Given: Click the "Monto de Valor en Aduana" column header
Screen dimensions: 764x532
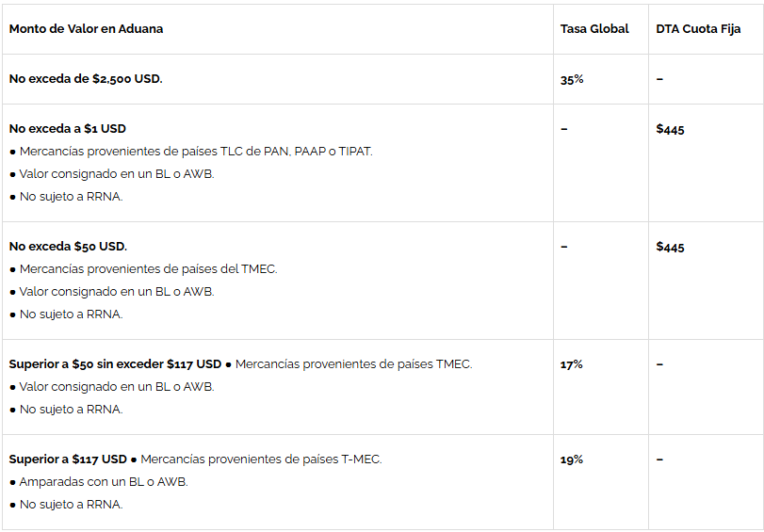Looking at the screenshot, I should click(86, 29).
